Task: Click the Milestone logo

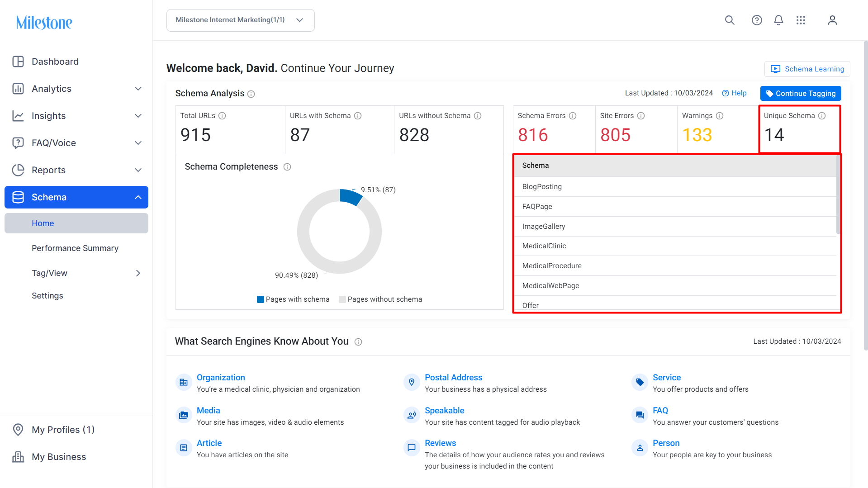Action: point(44,22)
